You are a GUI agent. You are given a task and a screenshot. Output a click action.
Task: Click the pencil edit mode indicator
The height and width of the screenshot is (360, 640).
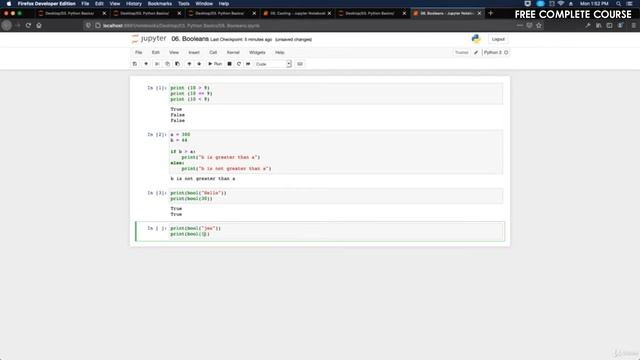[476, 53]
